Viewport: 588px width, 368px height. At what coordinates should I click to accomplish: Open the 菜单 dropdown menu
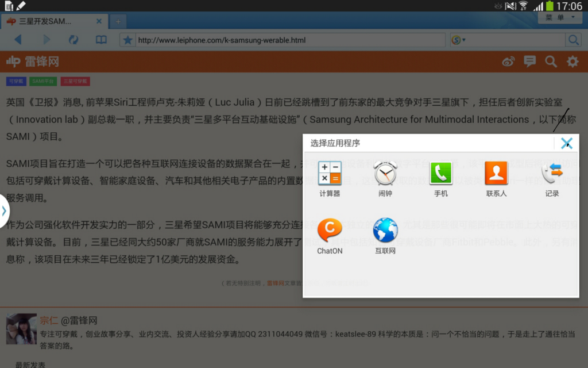[559, 17]
